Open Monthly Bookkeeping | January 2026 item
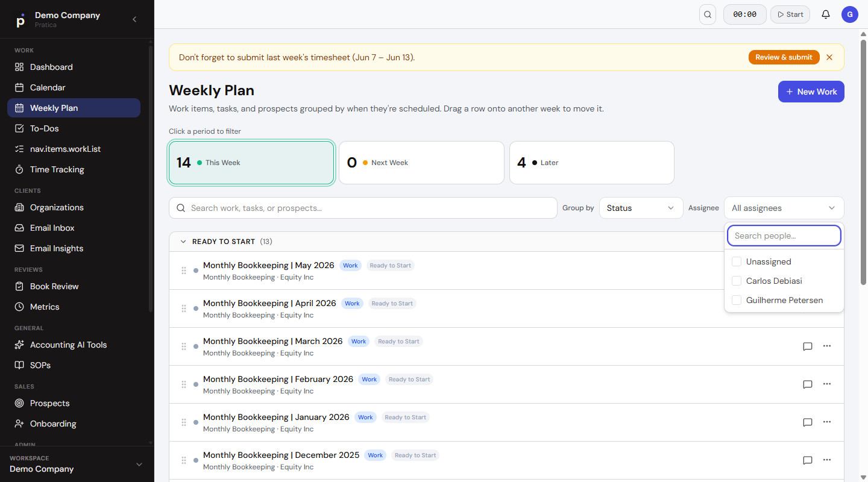This screenshot has width=868, height=482. [x=276, y=417]
